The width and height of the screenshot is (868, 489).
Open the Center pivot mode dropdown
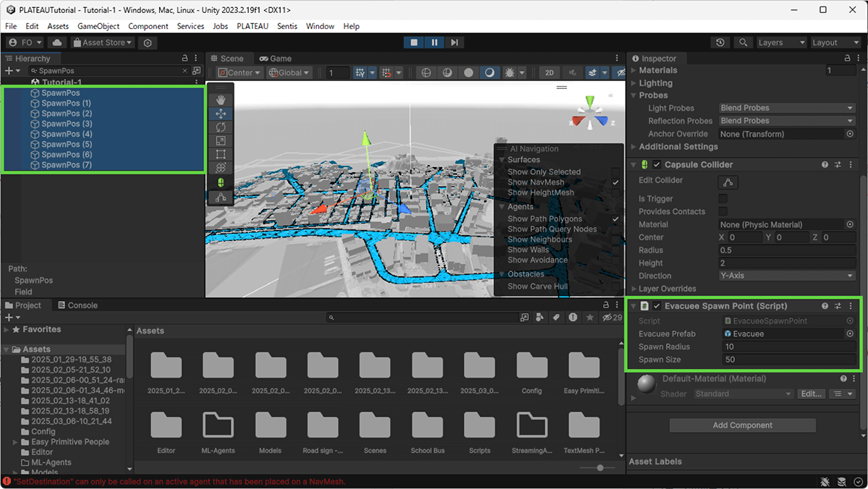[239, 72]
